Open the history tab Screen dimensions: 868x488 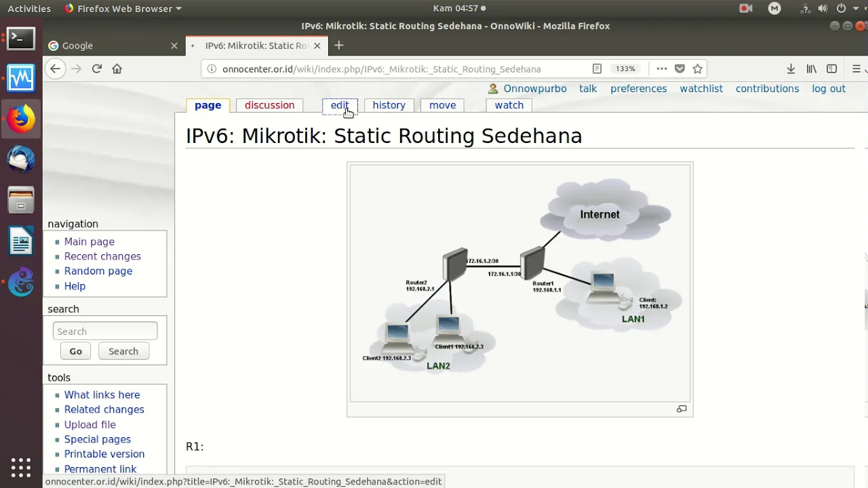click(x=389, y=105)
